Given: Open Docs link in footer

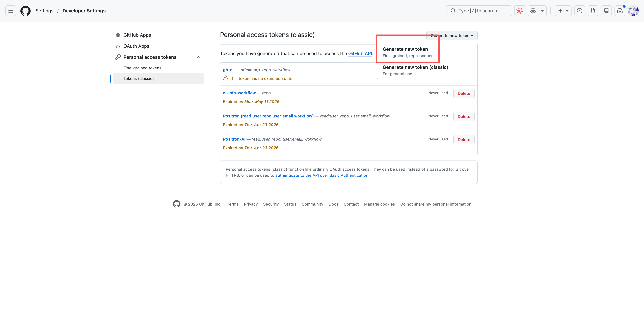Looking at the screenshot, I should pos(333,204).
